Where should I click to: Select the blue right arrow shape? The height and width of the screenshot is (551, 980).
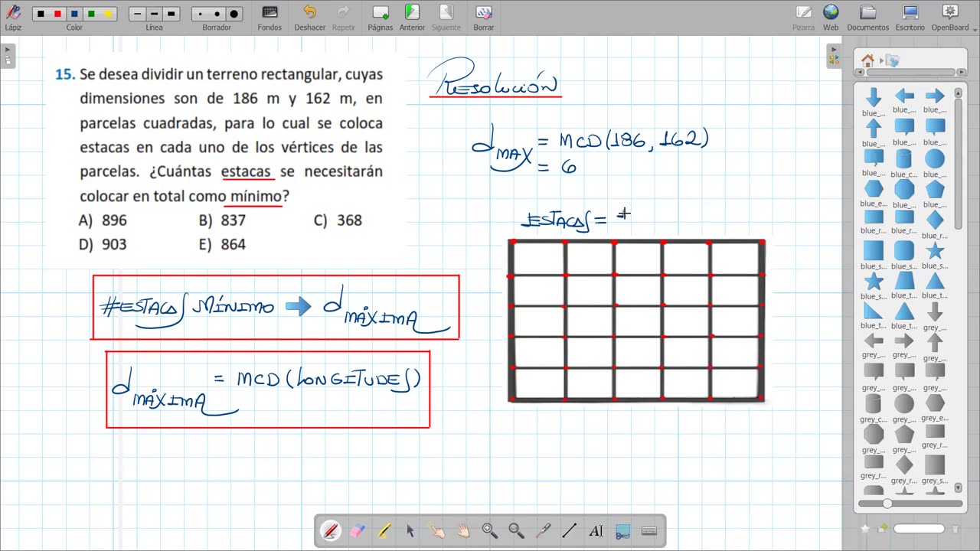(x=935, y=96)
